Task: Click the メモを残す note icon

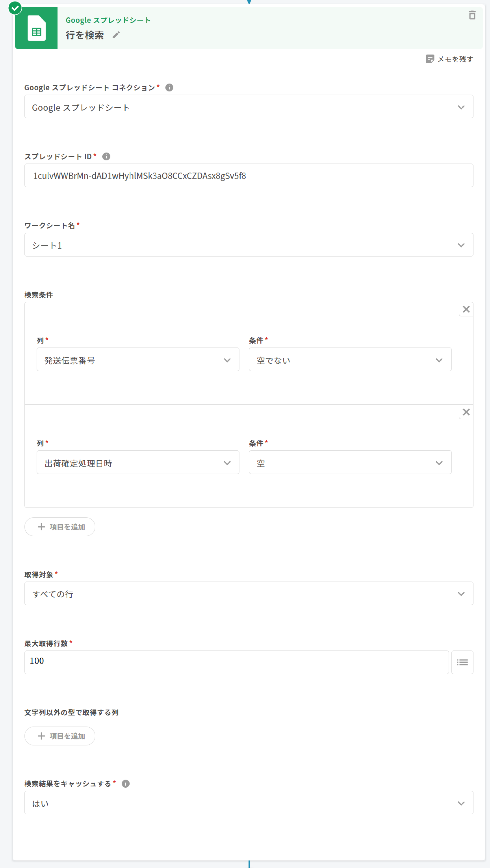Action: click(x=430, y=59)
